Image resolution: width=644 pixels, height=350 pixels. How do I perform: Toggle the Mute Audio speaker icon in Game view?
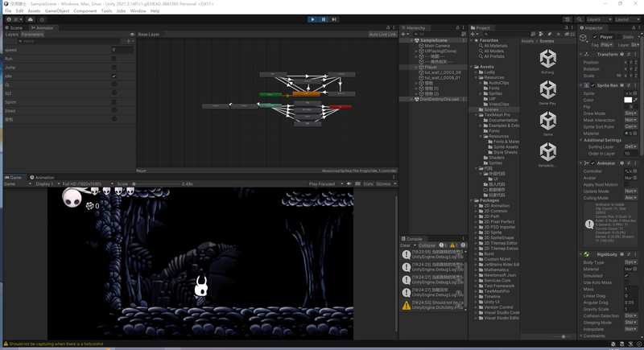point(349,183)
